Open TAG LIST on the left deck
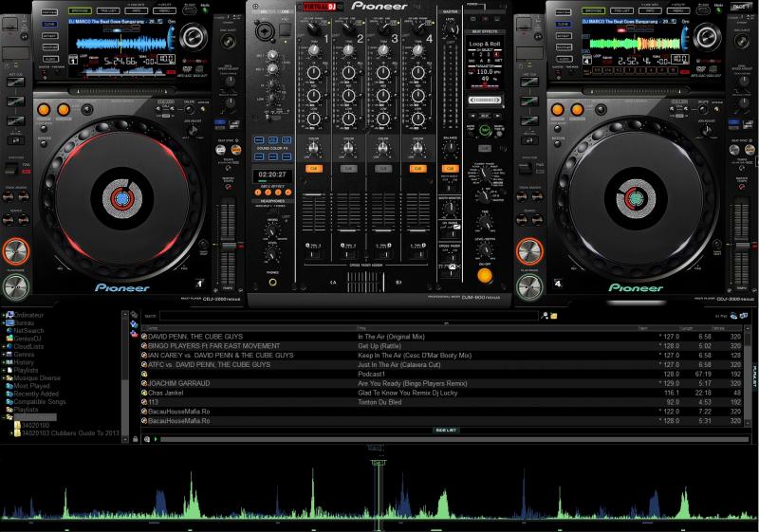759x532 pixels. pyautogui.click(x=108, y=10)
